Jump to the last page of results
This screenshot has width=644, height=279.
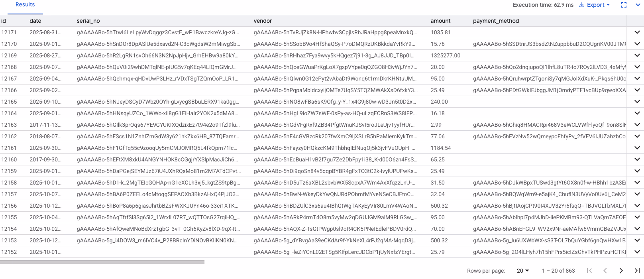pos(637,271)
